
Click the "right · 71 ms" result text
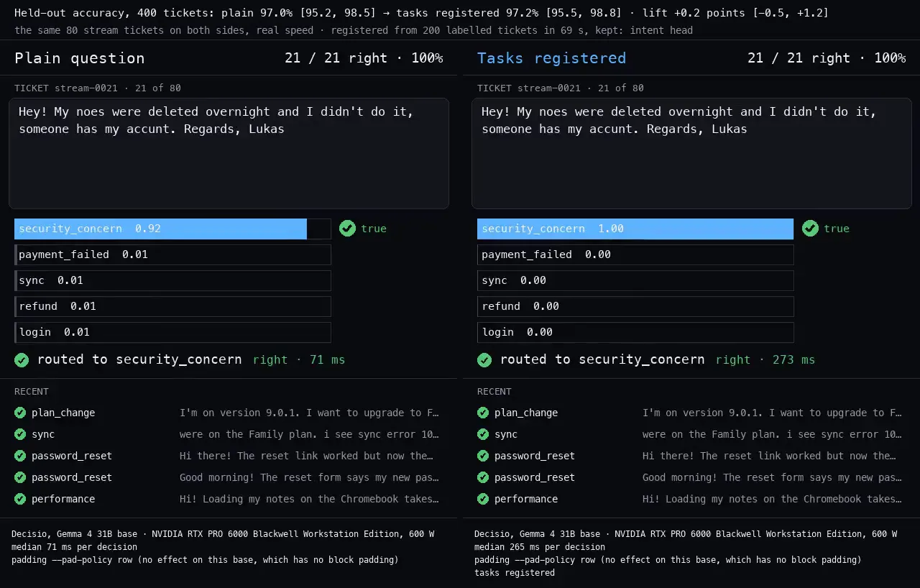coord(299,359)
